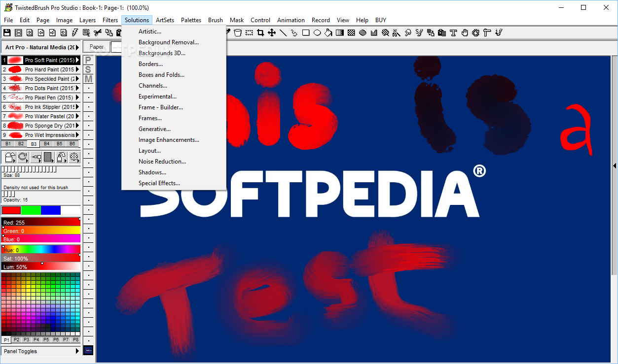618x364 pixels.
Task: Switch to brush bank B3 tab
Action: (x=34, y=144)
